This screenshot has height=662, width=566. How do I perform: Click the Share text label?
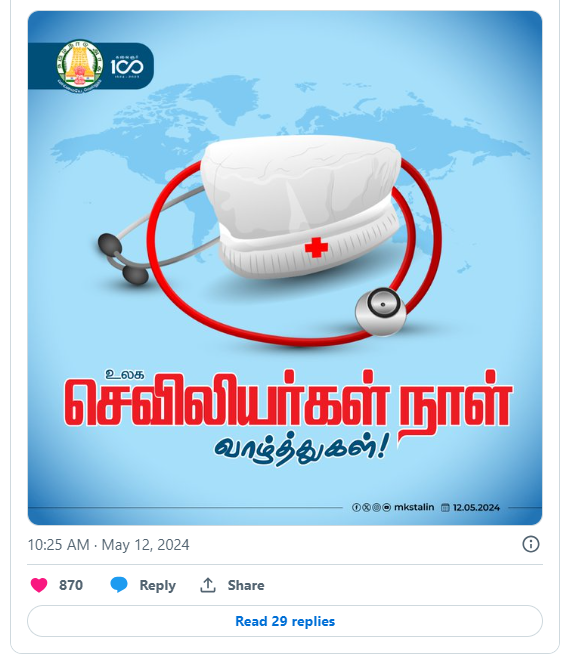coord(246,585)
